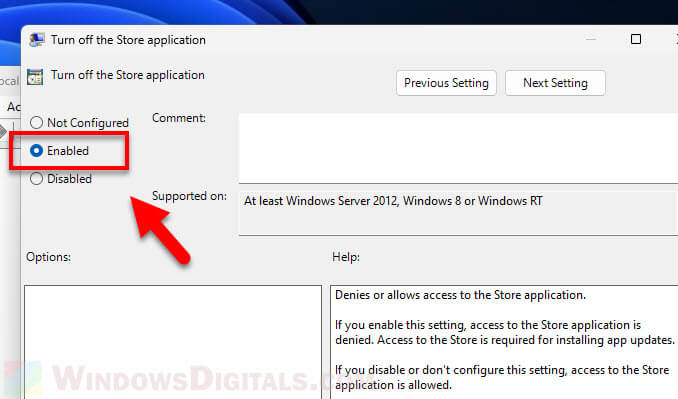Click the Options list box
The image size is (678, 399).
point(173,342)
